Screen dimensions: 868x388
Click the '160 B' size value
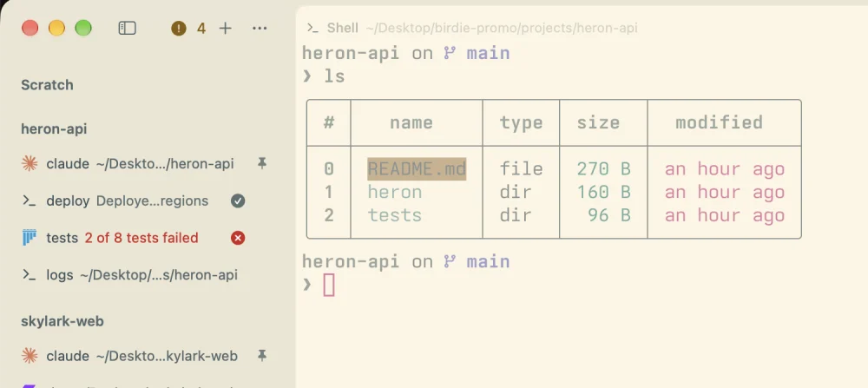(x=603, y=192)
